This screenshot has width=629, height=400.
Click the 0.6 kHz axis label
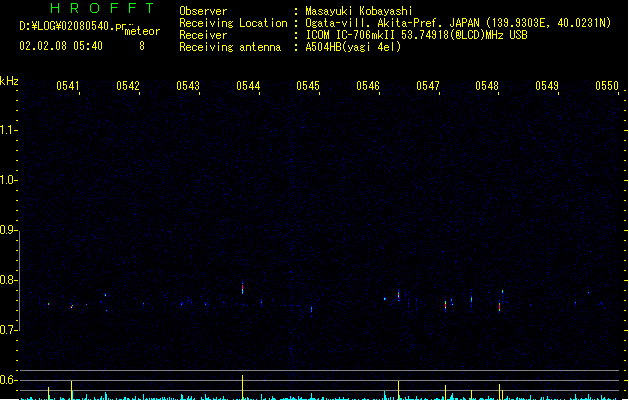(x=8, y=380)
